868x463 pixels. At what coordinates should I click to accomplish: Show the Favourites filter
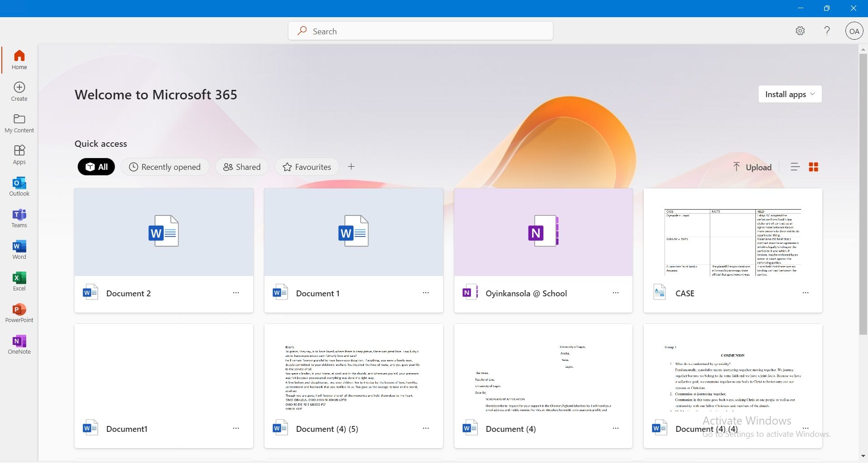(x=307, y=167)
